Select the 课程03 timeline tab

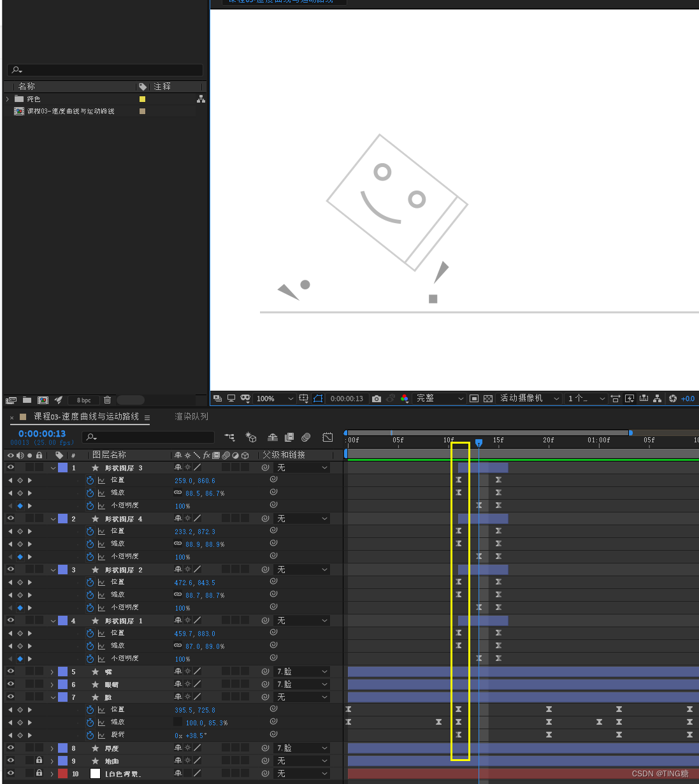86,416
